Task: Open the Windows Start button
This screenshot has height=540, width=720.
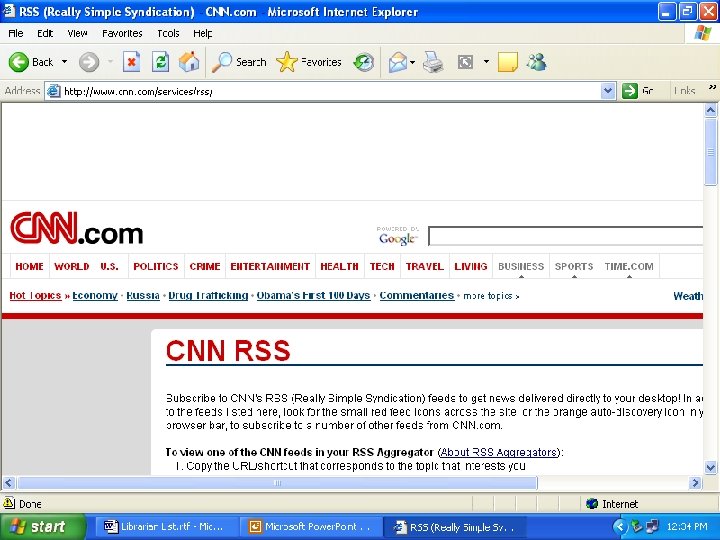Action: tap(43, 526)
